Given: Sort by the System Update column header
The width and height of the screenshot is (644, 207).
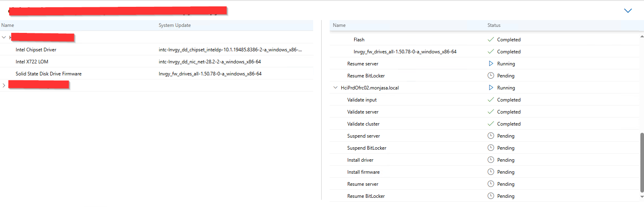Looking at the screenshot, I should pyautogui.click(x=175, y=25).
